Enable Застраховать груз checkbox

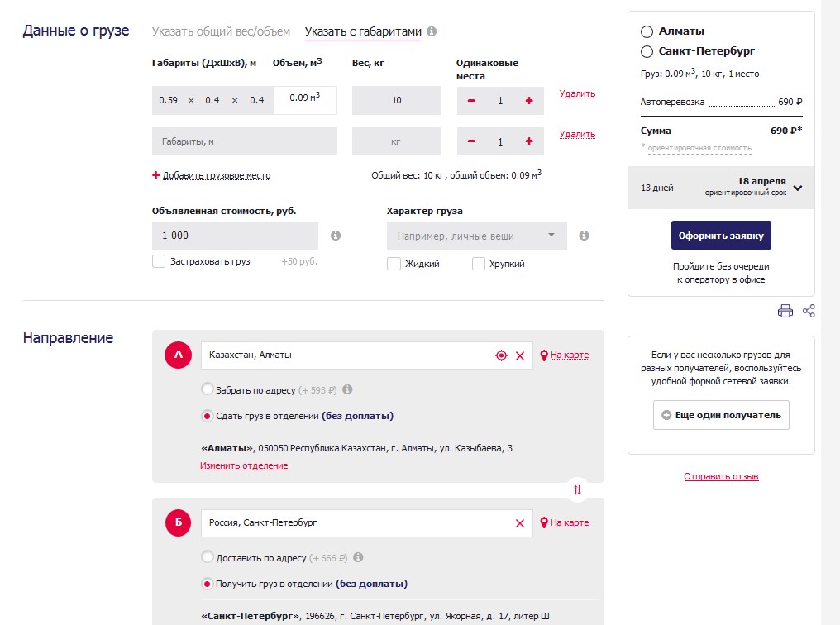160,262
